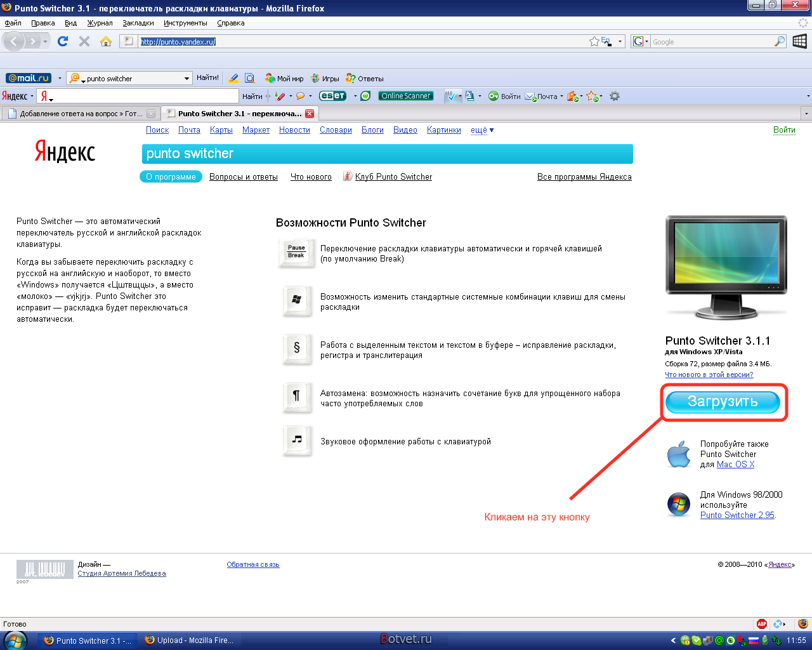Click the spell-check ABC icon in Yandex toolbar

click(x=450, y=96)
